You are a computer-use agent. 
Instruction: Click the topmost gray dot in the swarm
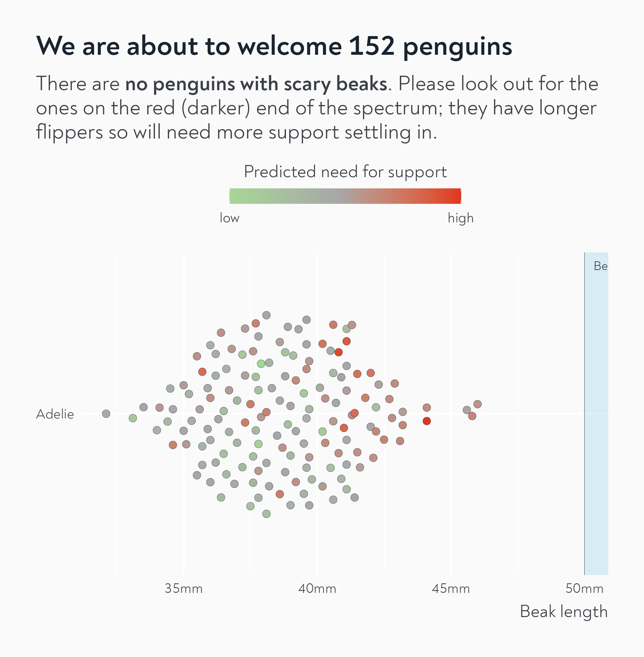pos(267,315)
